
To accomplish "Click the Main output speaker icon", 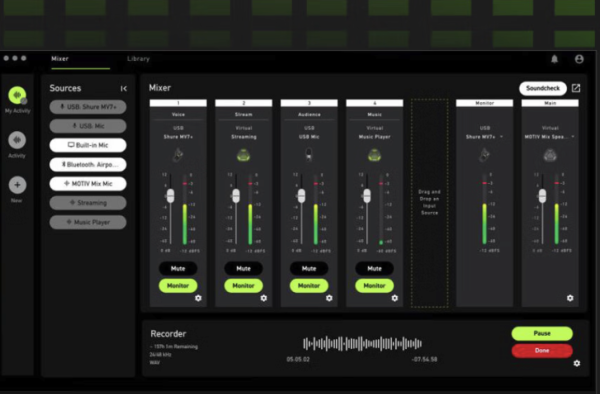I will [550, 155].
